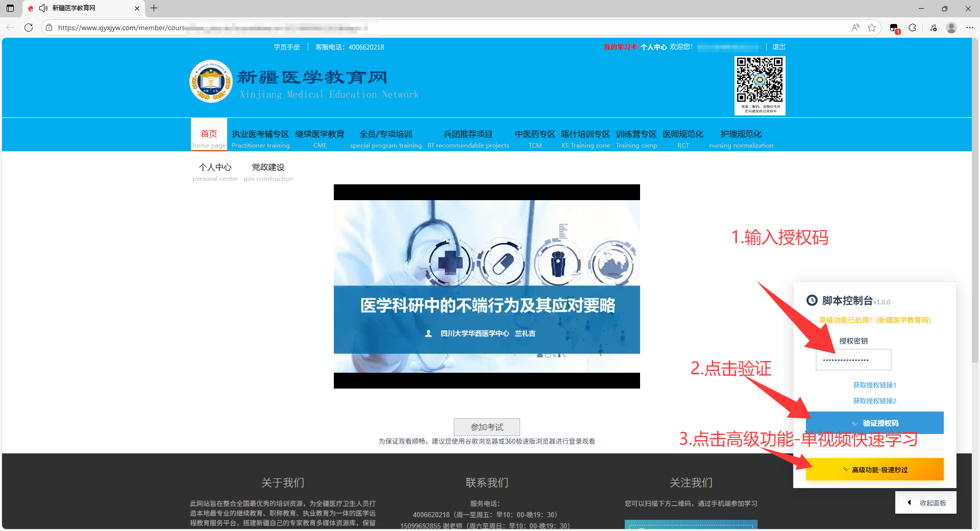This screenshot has width=980, height=531.
Task: Click the course video thumbnail
Action: (x=486, y=286)
